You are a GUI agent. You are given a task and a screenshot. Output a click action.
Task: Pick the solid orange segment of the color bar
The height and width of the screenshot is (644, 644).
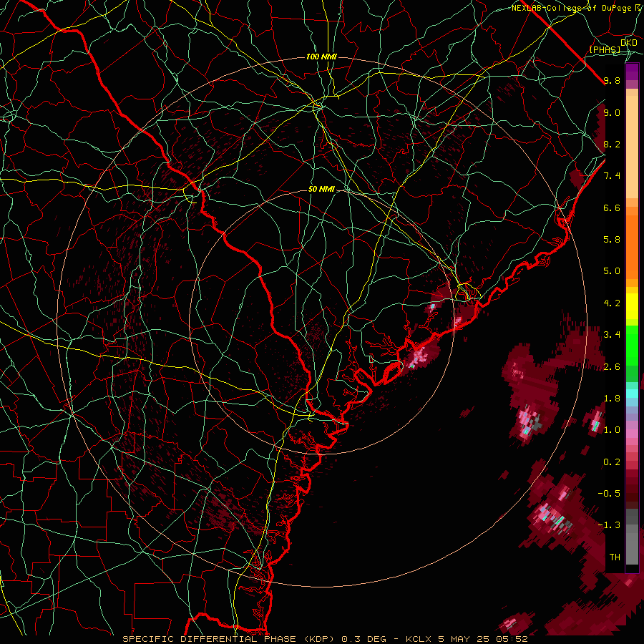[632, 248]
